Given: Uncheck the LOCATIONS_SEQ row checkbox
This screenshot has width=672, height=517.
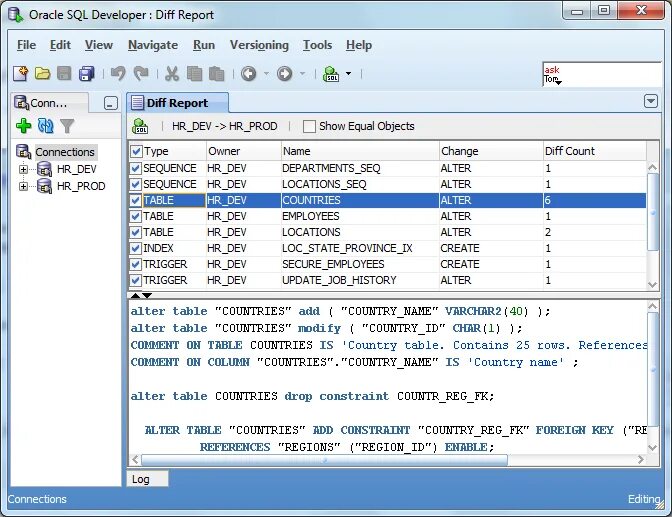Looking at the screenshot, I should click(135, 184).
